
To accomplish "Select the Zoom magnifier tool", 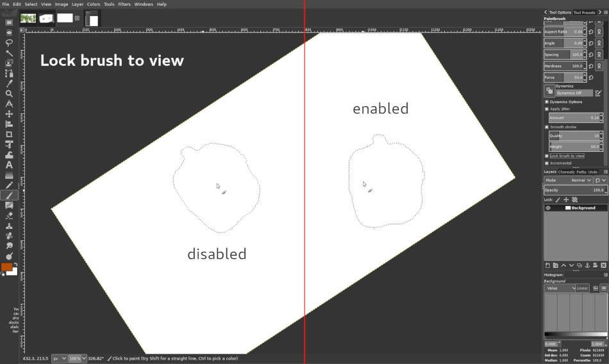I will pyautogui.click(x=9, y=94).
